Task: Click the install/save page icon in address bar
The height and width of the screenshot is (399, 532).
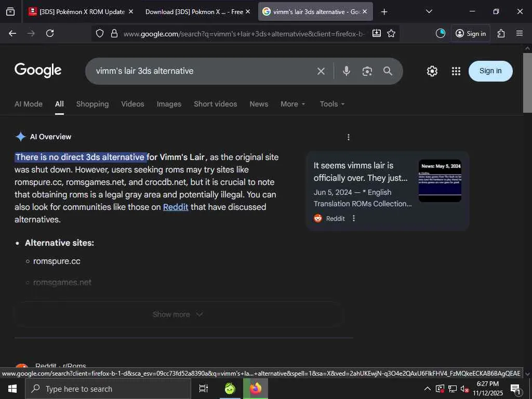Action: (x=377, y=33)
